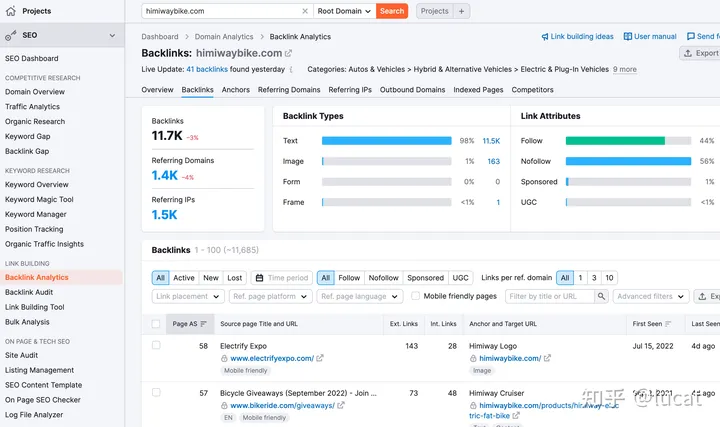Click the magnifier search icon in filter box
Viewport: 720px width, 427px height.
pyautogui.click(x=602, y=296)
